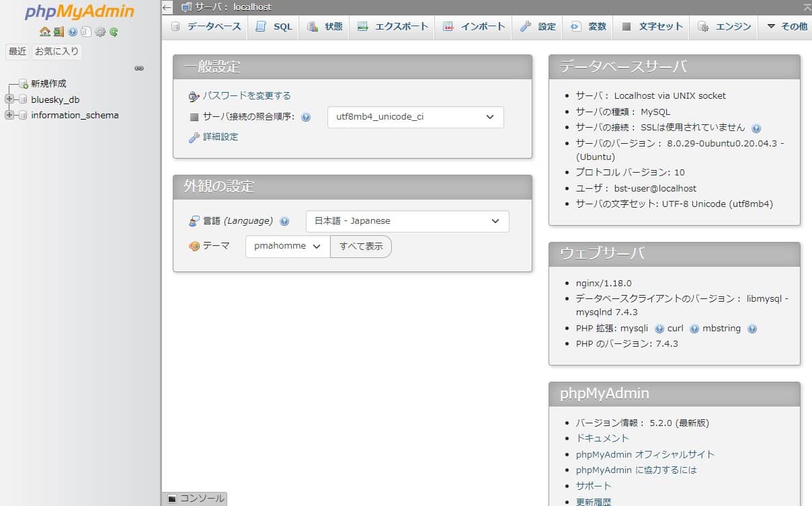Click the サーバの種類: MySQL text

[x=623, y=112]
